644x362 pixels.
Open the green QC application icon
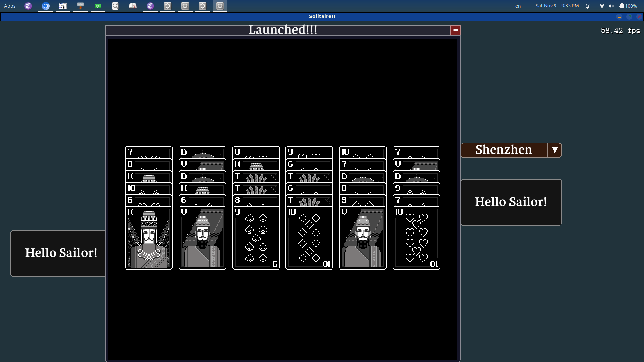click(98, 6)
